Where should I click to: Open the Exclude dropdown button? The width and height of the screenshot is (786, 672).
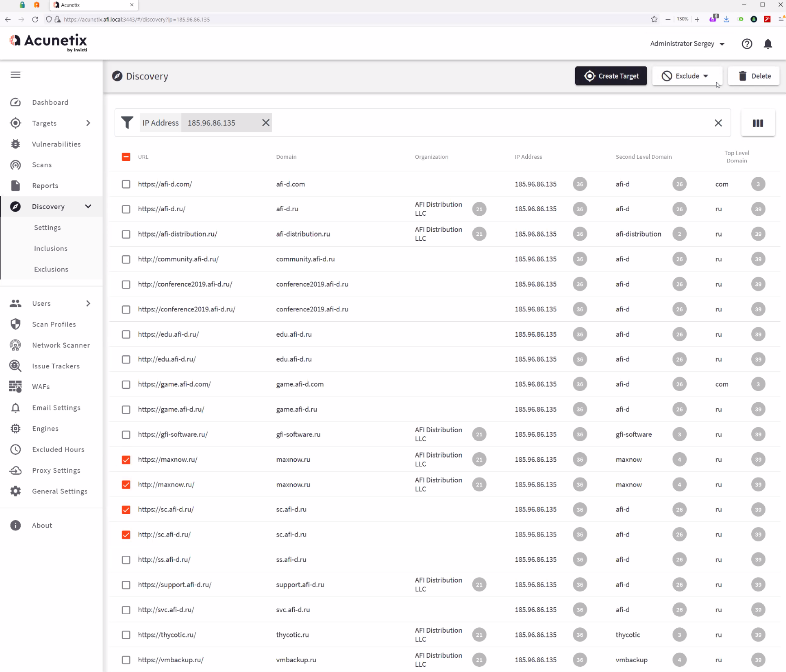pos(687,76)
